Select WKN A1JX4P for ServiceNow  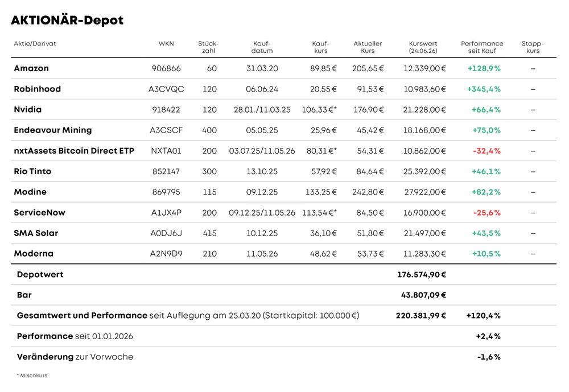pyautogui.click(x=166, y=213)
